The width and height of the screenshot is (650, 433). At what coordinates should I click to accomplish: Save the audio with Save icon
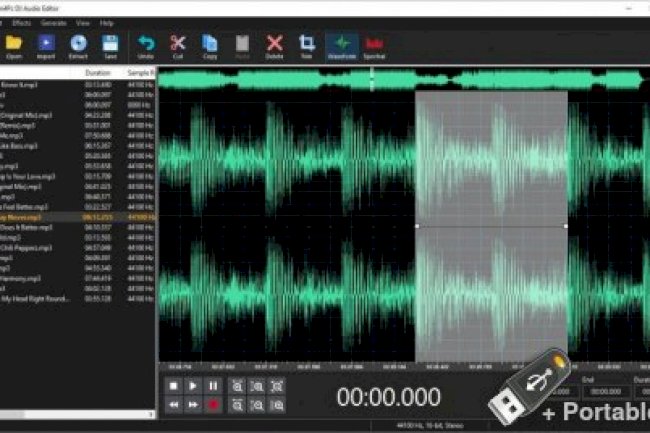point(110,46)
